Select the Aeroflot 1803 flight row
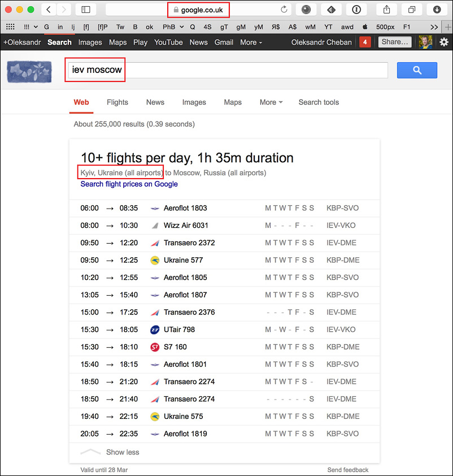453x476 pixels. click(224, 208)
